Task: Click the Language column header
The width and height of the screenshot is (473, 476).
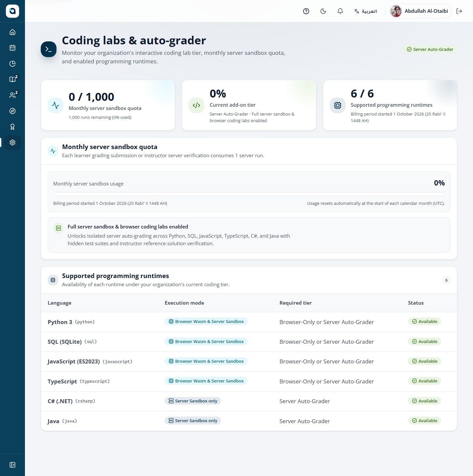Action: [59, 303]
